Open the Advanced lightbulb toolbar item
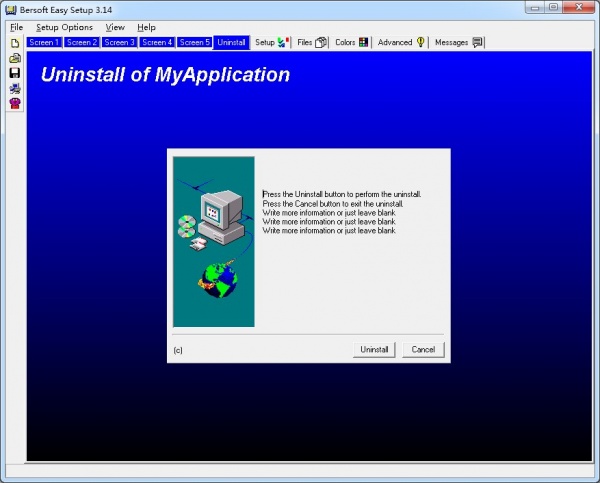Image resolution: width=600 pixels, height=483 pixels. pyautogui.click(x=401, y=43)
